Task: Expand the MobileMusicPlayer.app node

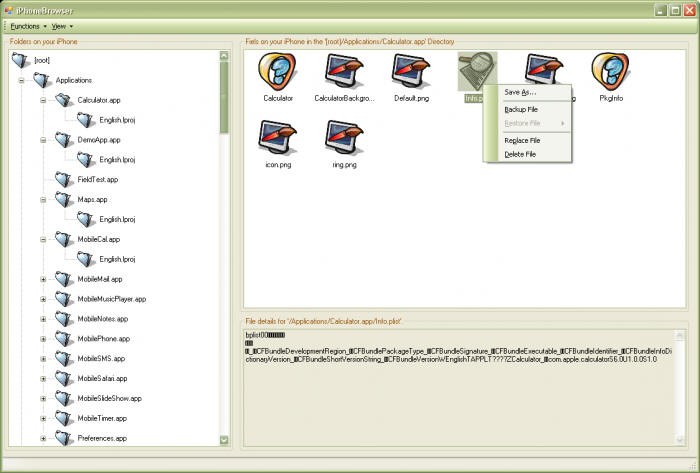Action: pyautogui.click(x=43, y=299)
